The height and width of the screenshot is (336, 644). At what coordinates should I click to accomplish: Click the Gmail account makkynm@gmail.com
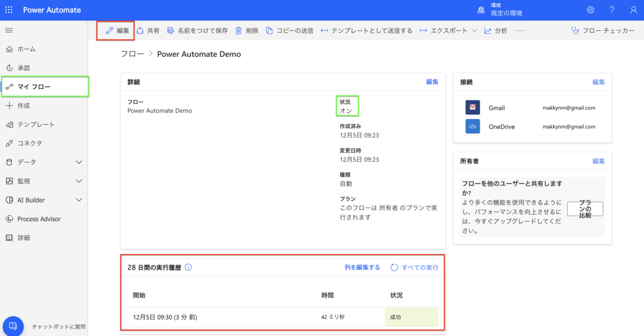569,108
